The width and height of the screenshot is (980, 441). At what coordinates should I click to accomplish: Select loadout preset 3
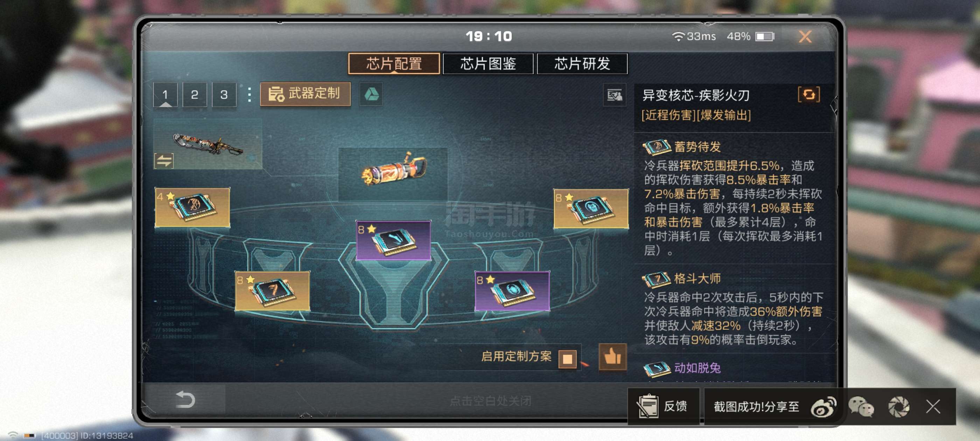point(224,94)
